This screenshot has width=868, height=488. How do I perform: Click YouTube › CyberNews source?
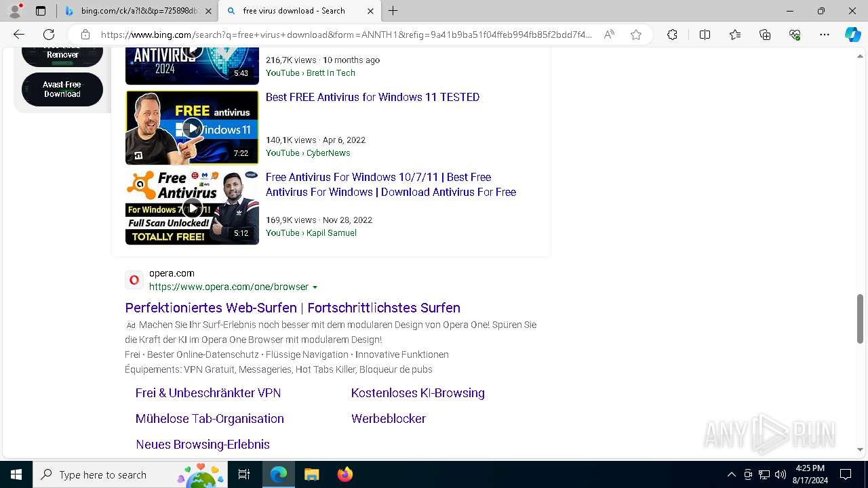308,152
